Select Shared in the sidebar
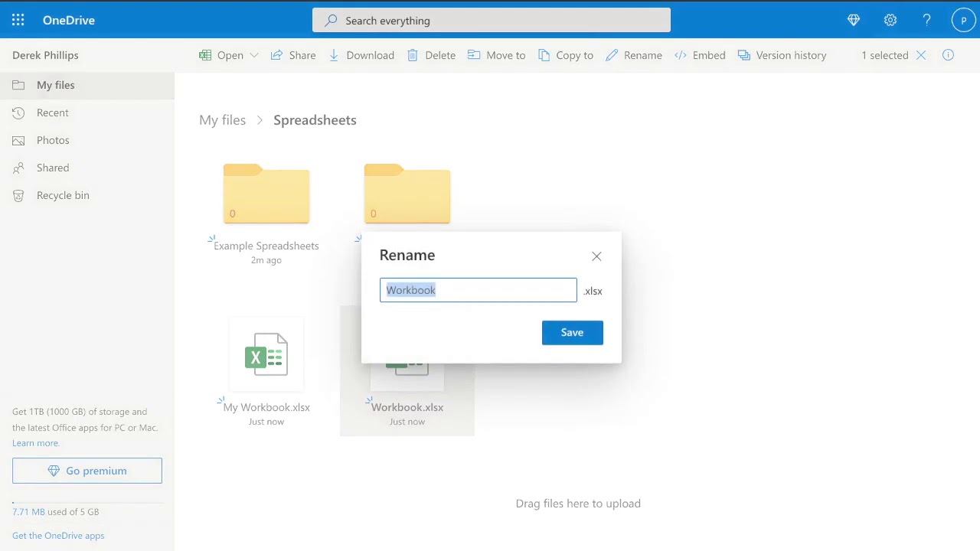 coord(87,168)
